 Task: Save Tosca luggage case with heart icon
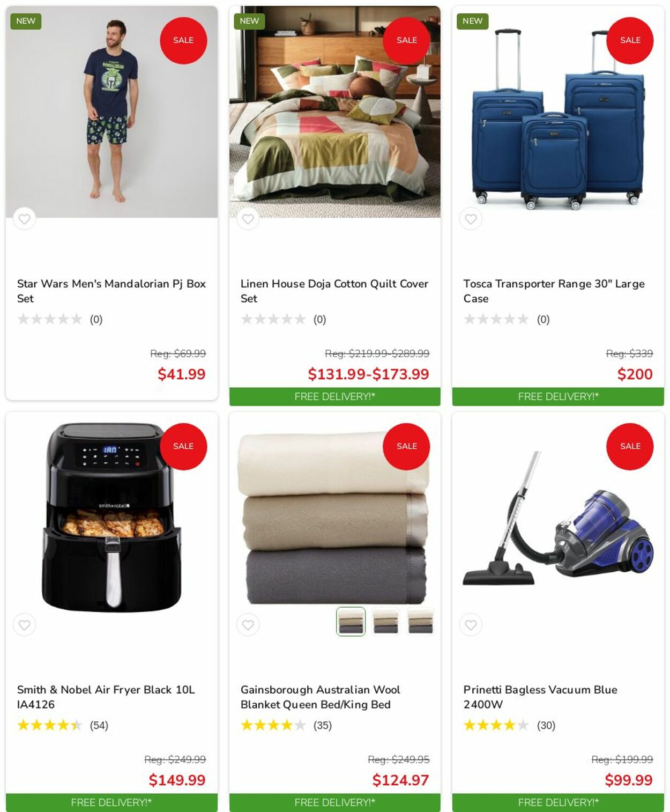click(471, 219)
